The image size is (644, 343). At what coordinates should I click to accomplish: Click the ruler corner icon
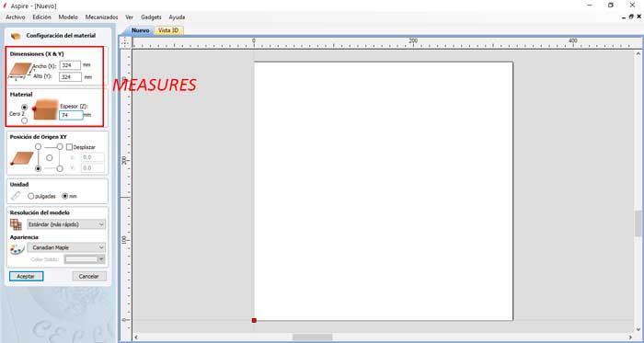click(x=125, y=42)
